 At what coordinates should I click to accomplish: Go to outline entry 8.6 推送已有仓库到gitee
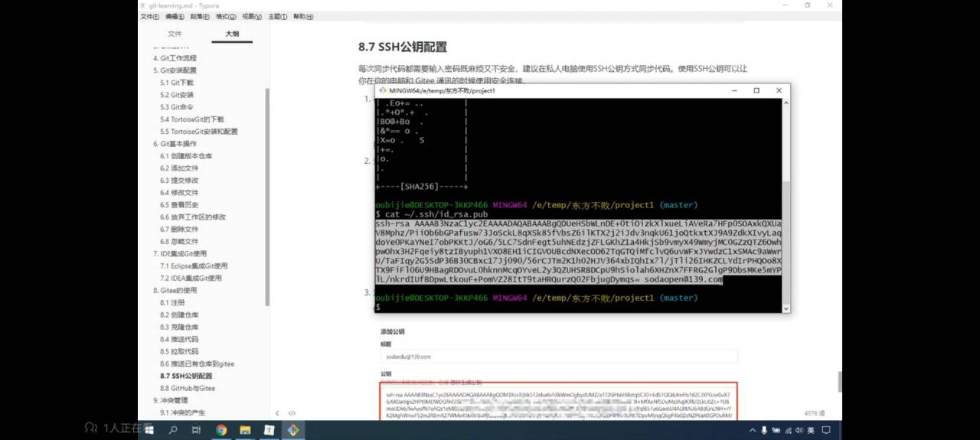click(198, 363)
